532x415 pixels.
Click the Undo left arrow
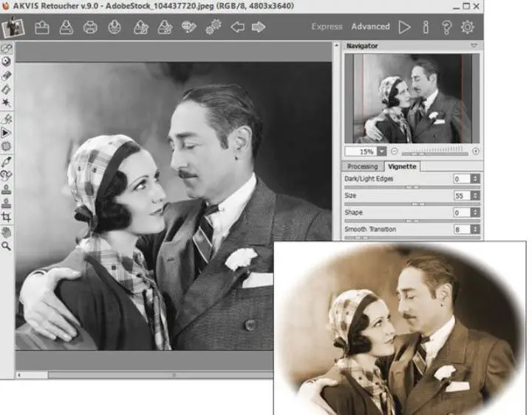(237, 27)
